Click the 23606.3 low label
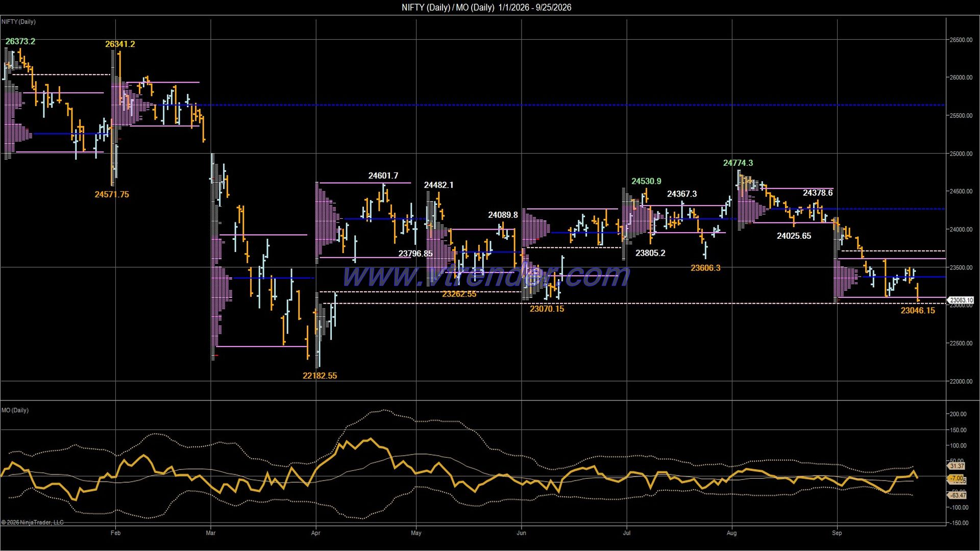The image size is (980, 551). (705, 268)
